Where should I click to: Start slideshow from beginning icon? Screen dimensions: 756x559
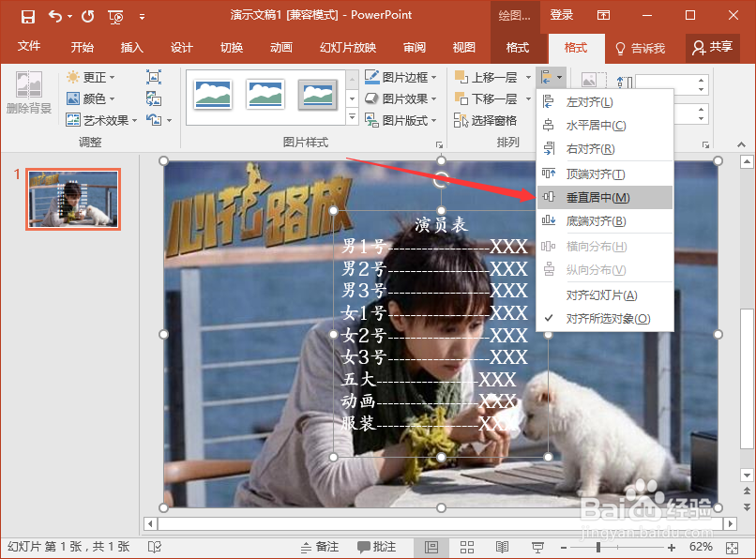[115, 18]
